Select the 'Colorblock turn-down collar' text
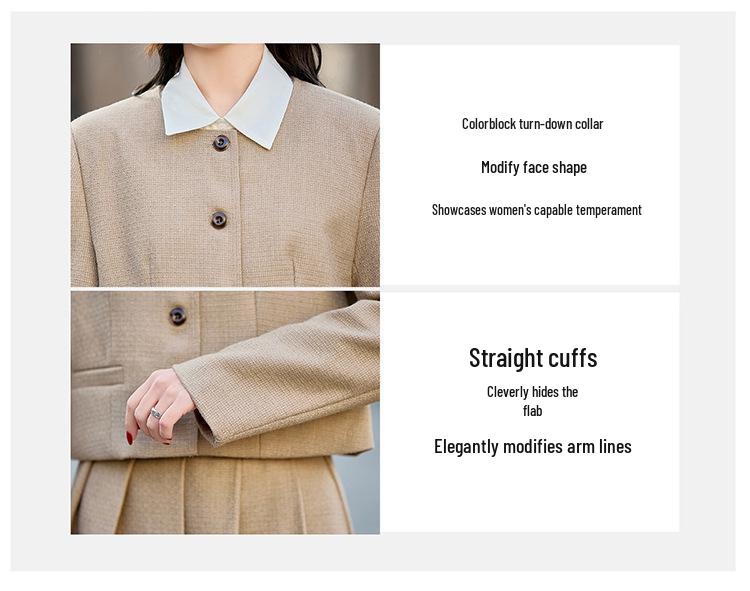The height and width of the screenshot is (591, 750). coord(532,124)
